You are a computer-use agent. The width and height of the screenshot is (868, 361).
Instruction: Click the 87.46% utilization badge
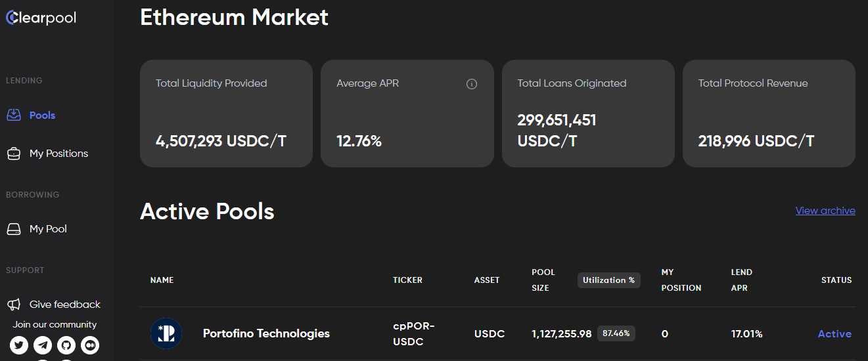coord(616,333)
